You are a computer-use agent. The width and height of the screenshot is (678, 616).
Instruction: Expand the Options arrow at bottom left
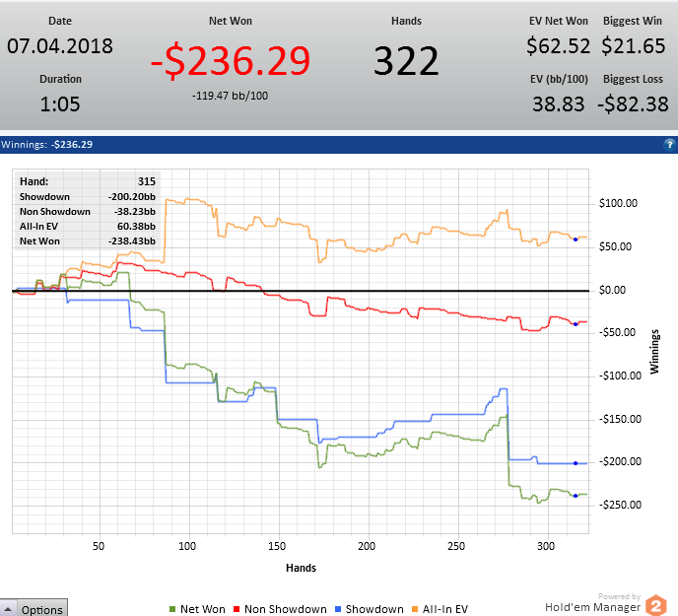click(x=8, y=609)
